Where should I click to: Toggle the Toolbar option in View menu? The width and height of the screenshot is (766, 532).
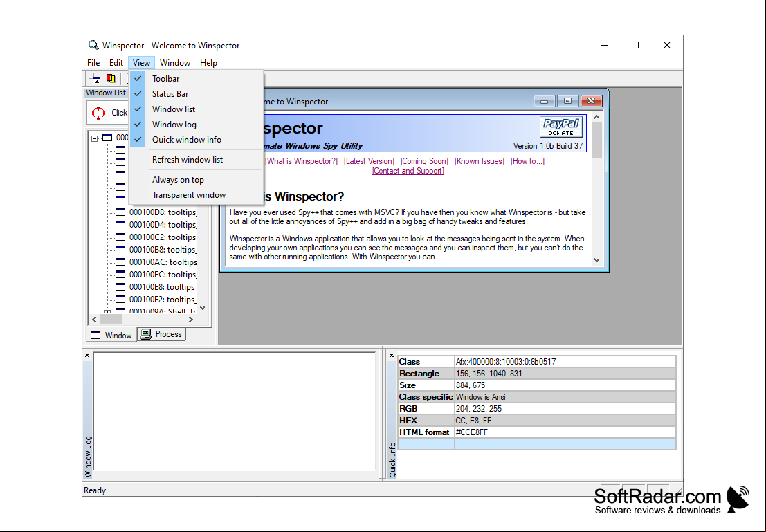click(197, 79)
